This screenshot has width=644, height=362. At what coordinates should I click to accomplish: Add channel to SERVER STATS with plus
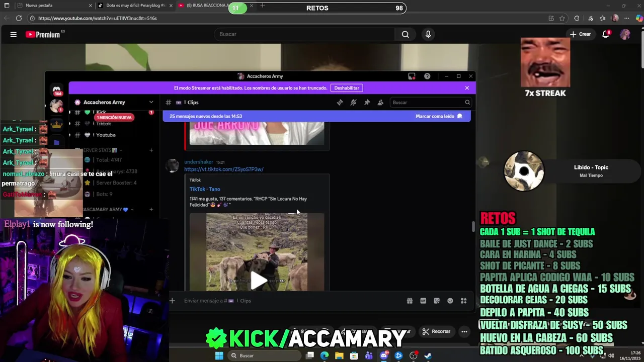coord(151,150)
